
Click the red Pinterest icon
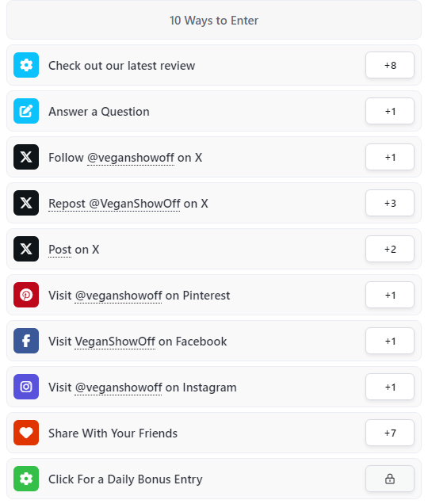[26, 295]
